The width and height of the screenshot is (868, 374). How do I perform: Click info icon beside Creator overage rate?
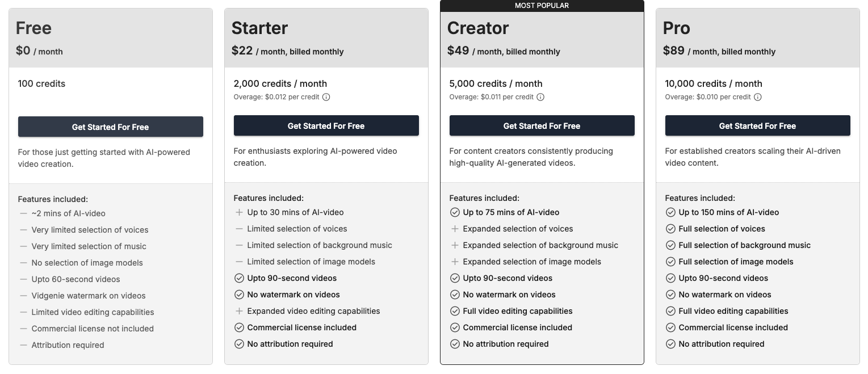[x=540, y=97]
